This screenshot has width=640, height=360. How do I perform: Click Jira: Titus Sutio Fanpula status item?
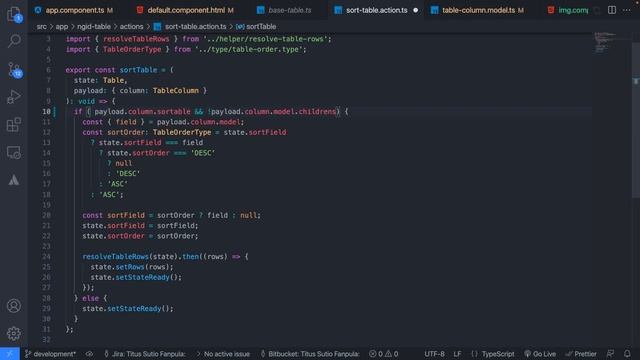(145, 354)
